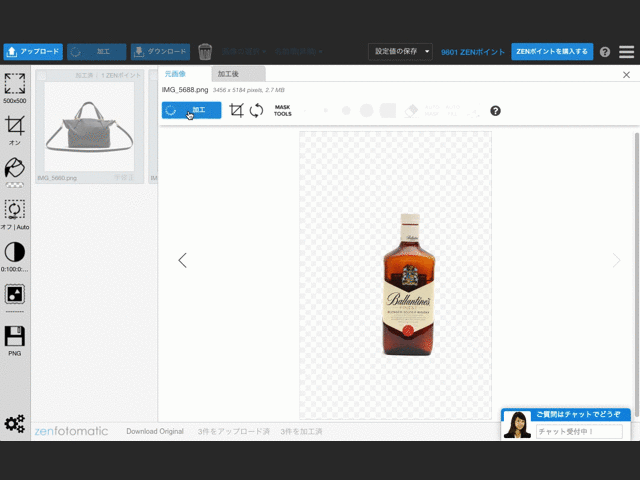This screenshot has height=480, width=640.
Task: Click the Ballantine's bottle preview image
Action: [408, 284]
